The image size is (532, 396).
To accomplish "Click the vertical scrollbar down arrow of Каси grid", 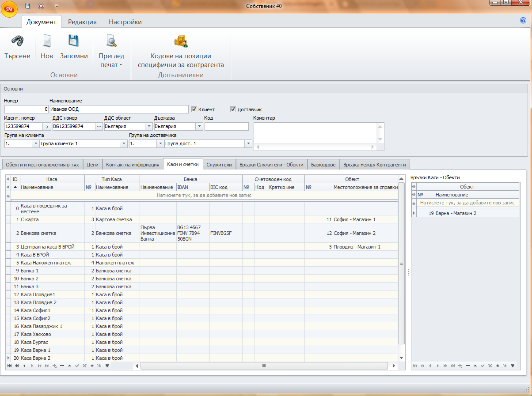I will tap(401, 358).
